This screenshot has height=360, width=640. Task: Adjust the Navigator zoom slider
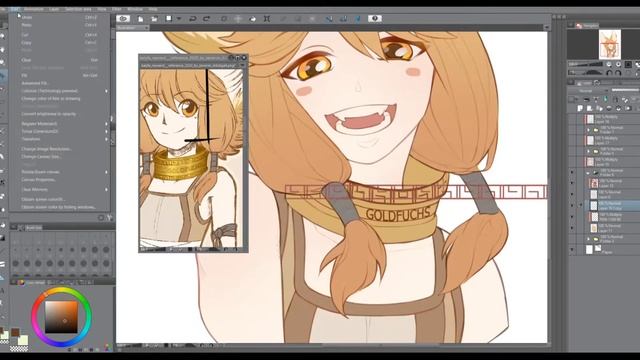pos(586,64)
